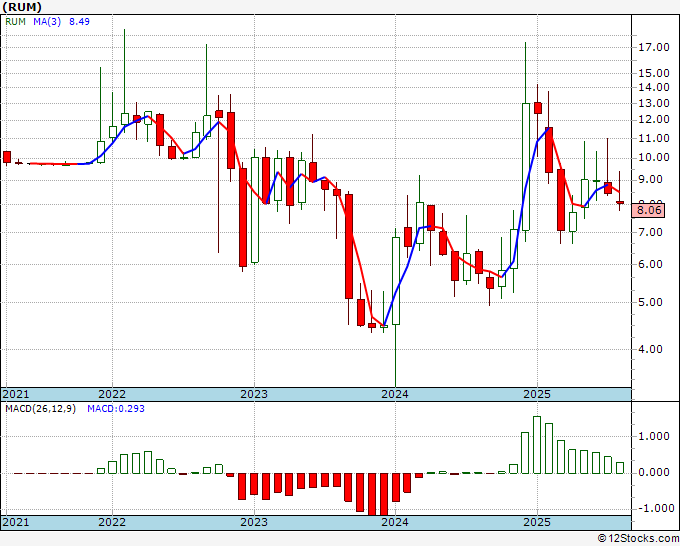Click 2024 on the MACD time axis
Image resolution: width=680 pixels, height=546 pixels.
395,522
